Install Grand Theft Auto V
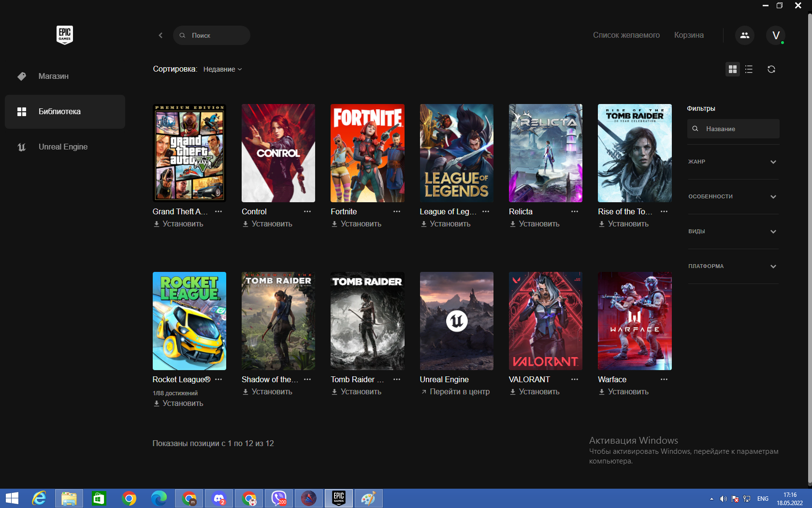The height and width of the screenshot is (508, 812). coord(178,224)
